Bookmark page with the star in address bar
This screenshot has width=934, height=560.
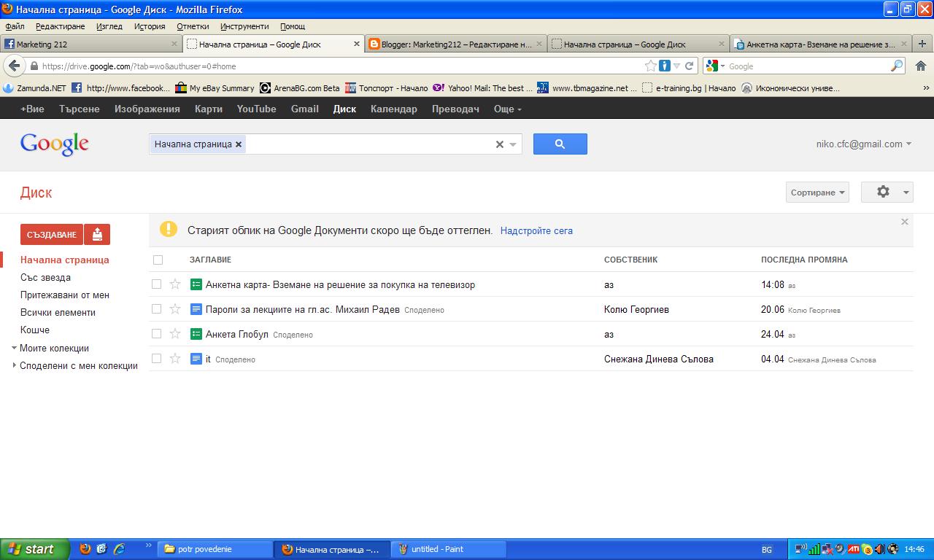point(650,66)
